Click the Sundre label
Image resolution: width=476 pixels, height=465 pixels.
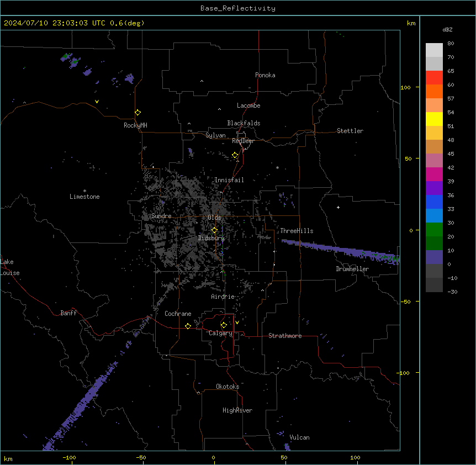(x=161, y=216)
